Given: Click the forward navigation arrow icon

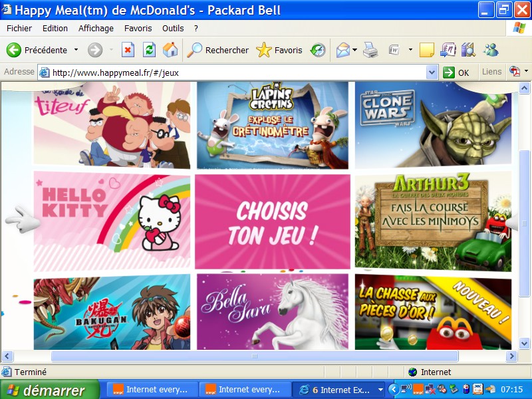Looking at the screenshot, I should (x=95, y=51).
